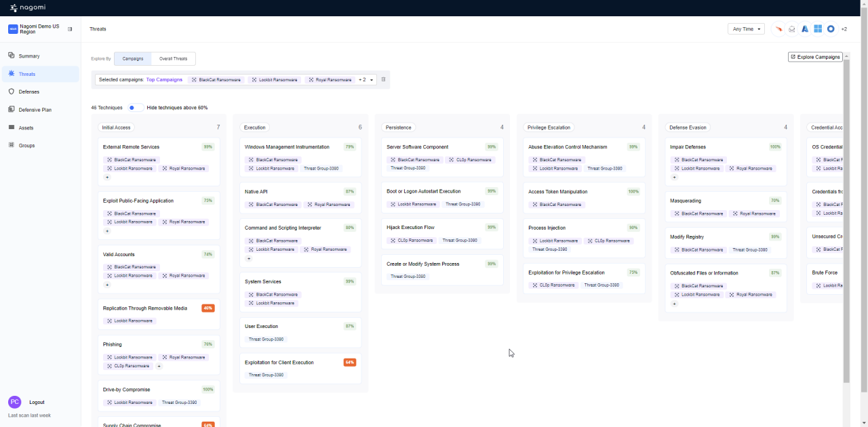Open Defenses via its shield icon
Image resolution: width=868 pixels, height=427 pixels.
click(x=12, y=91)
